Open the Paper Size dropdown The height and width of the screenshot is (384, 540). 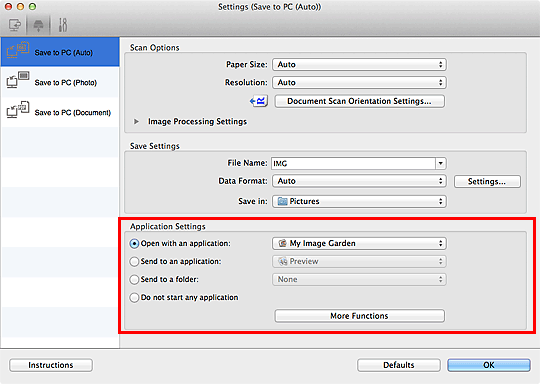click(359, 64)
